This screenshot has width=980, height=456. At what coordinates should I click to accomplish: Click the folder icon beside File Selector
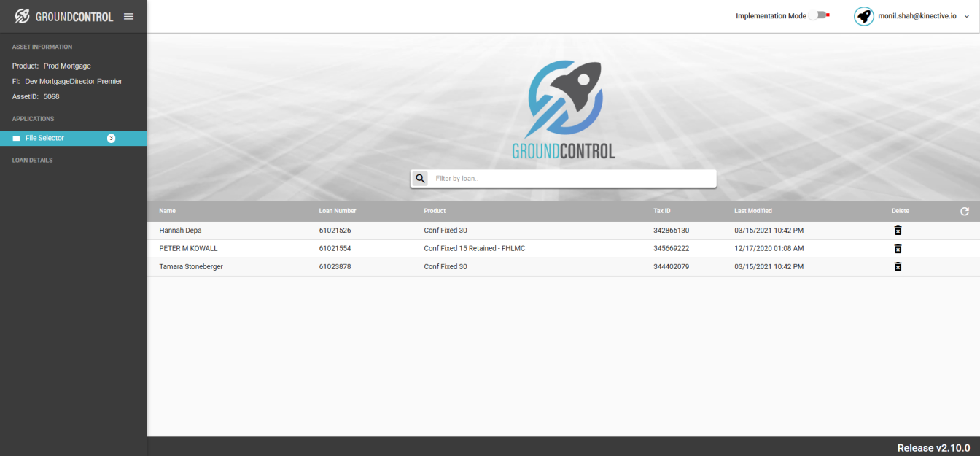pyautogui.click(x=16, y=138)
